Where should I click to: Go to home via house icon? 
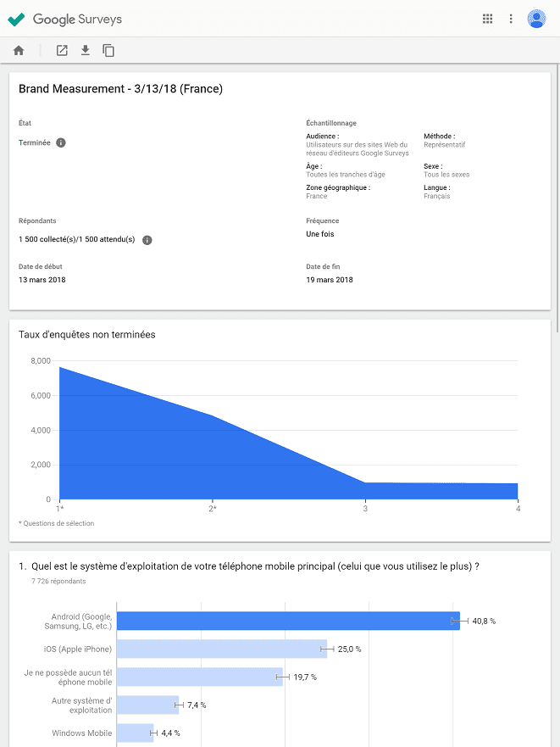click(19, 51)
